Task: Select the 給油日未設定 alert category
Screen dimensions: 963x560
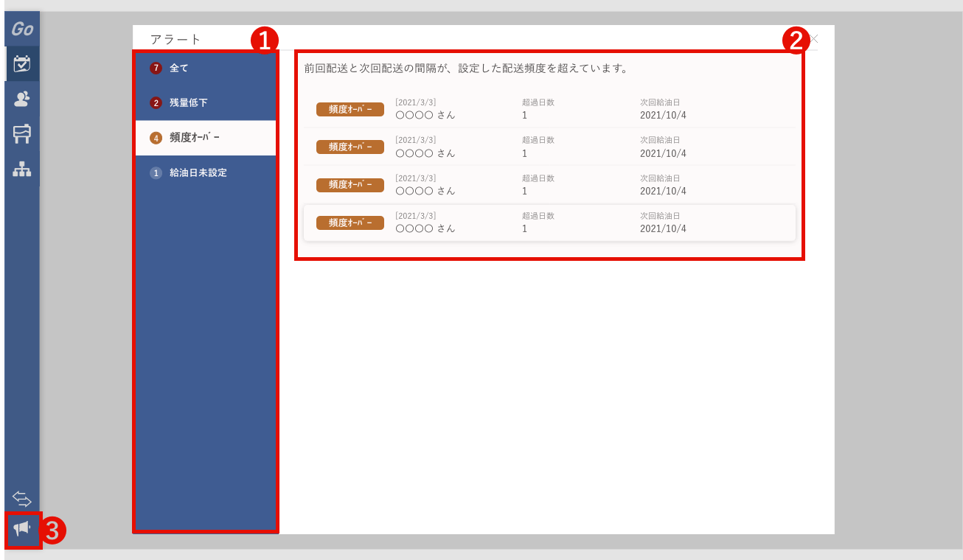Action: click(x=206, y=172)
